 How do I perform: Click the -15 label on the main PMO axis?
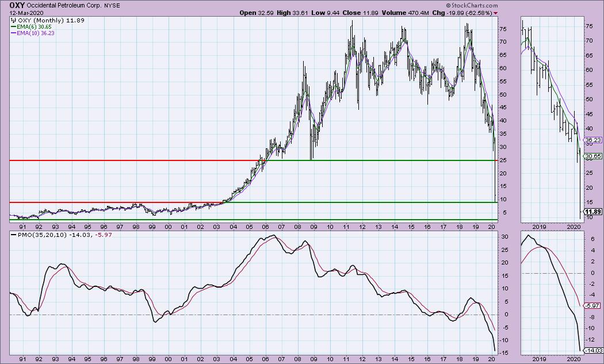pos(505,353)
